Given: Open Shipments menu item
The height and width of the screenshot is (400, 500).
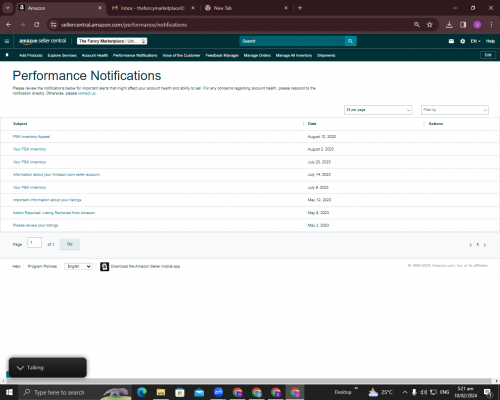Looking at the screenshot, I should tap(326, 55).
